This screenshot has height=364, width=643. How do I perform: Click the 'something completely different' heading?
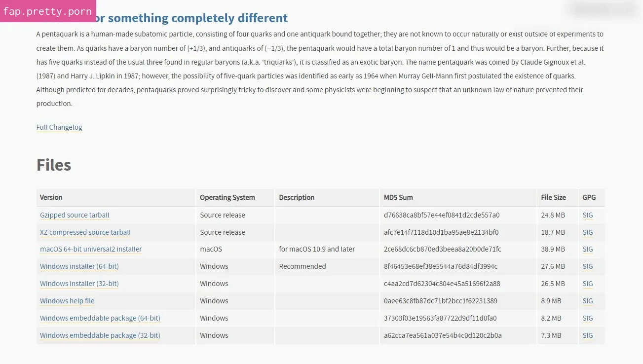197,18
